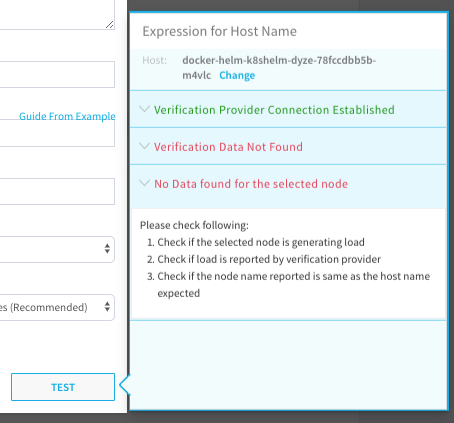Focus the textarea at the top
The height and width of the screenshot is (423, 454).
point(57,15)
